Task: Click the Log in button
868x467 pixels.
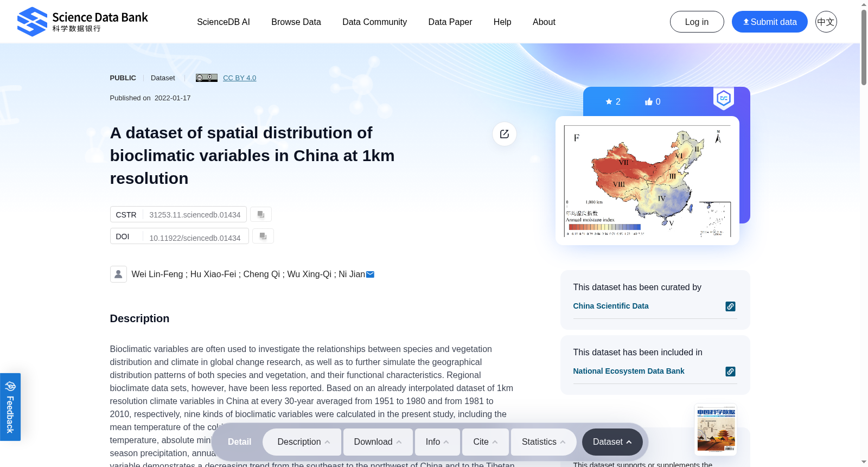Action: (x=697, y=22)
